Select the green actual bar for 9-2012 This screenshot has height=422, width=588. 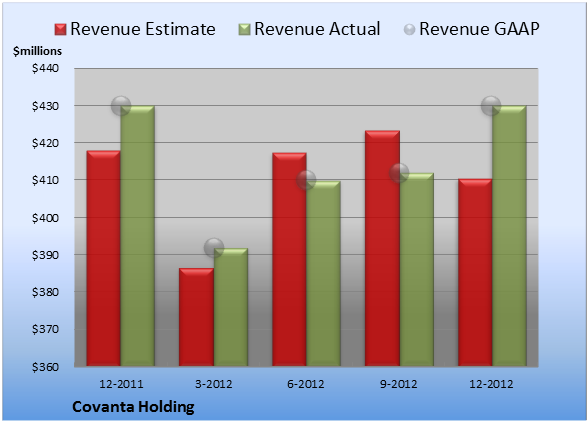click(x=417, y=269)
